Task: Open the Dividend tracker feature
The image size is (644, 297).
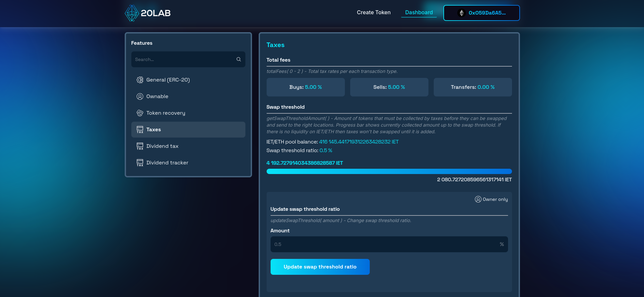Action: tap(188, 163)
